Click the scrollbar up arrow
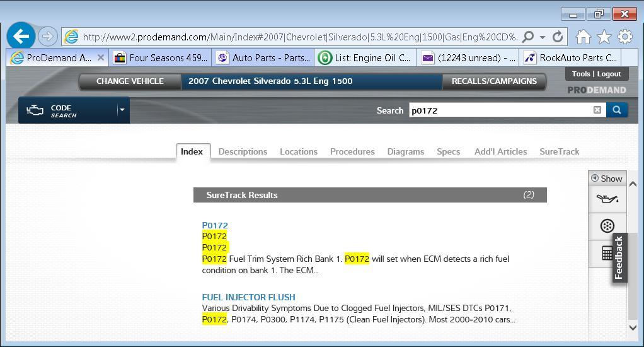The width and height of the screenshot is (644, 347). pos(633,184)
